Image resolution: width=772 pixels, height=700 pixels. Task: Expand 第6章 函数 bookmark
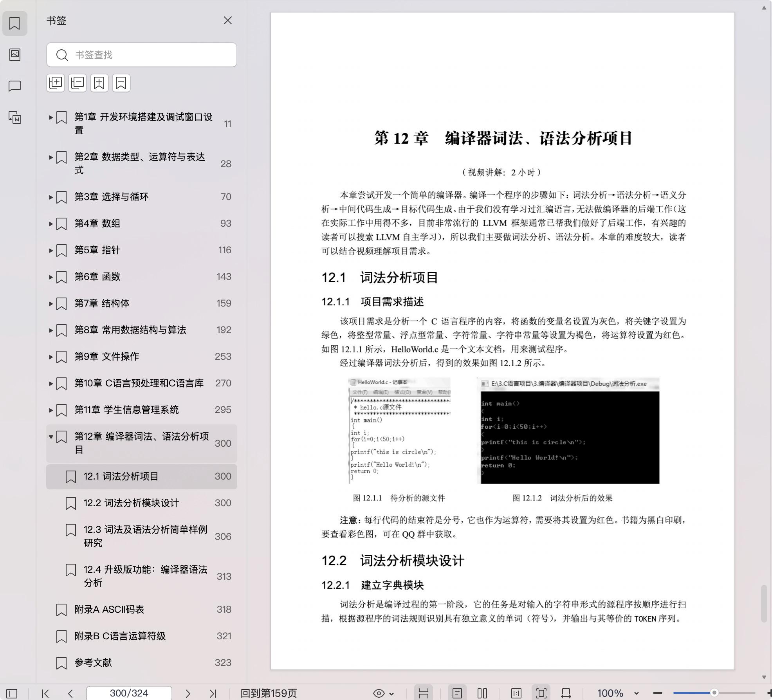point(51,277)
